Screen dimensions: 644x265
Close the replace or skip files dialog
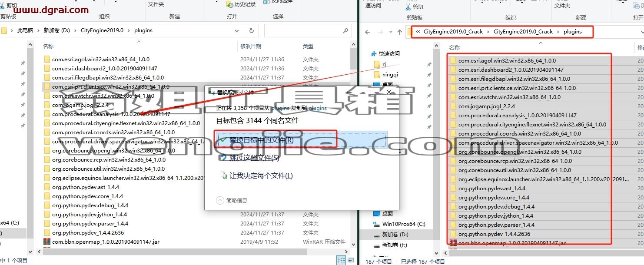coord(389,92)
